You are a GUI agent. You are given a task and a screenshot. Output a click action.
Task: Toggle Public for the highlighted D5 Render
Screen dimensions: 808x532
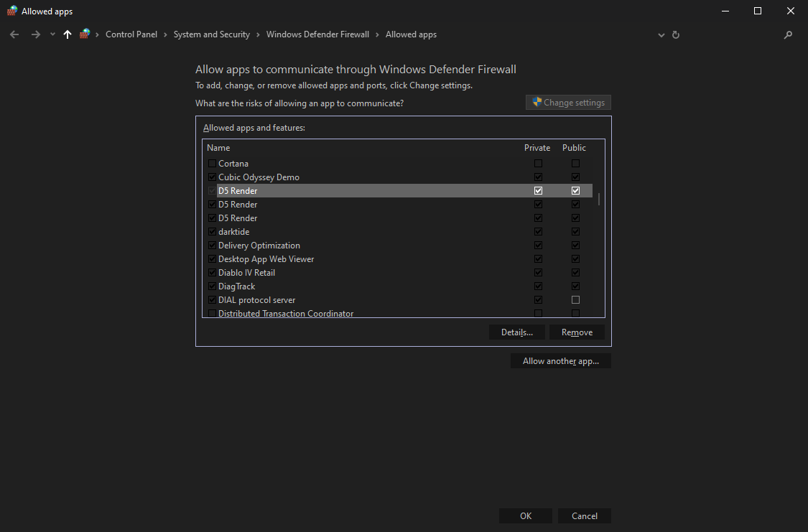(575, 190)
